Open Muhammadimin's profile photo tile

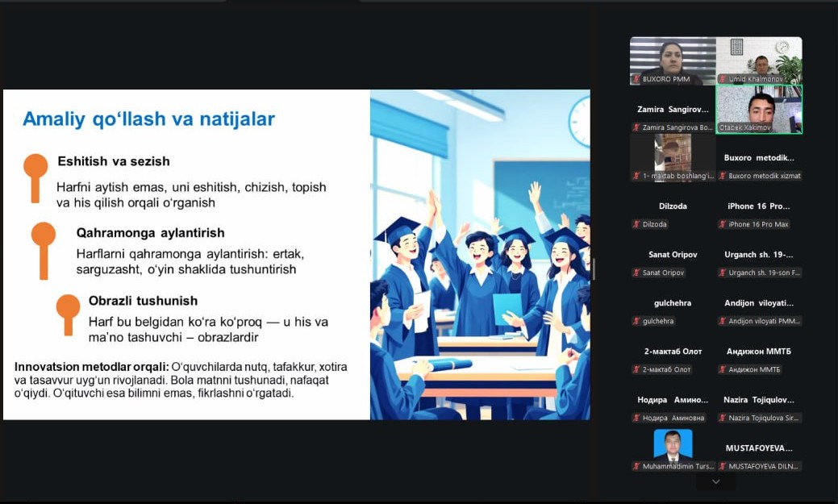[673, 444]
